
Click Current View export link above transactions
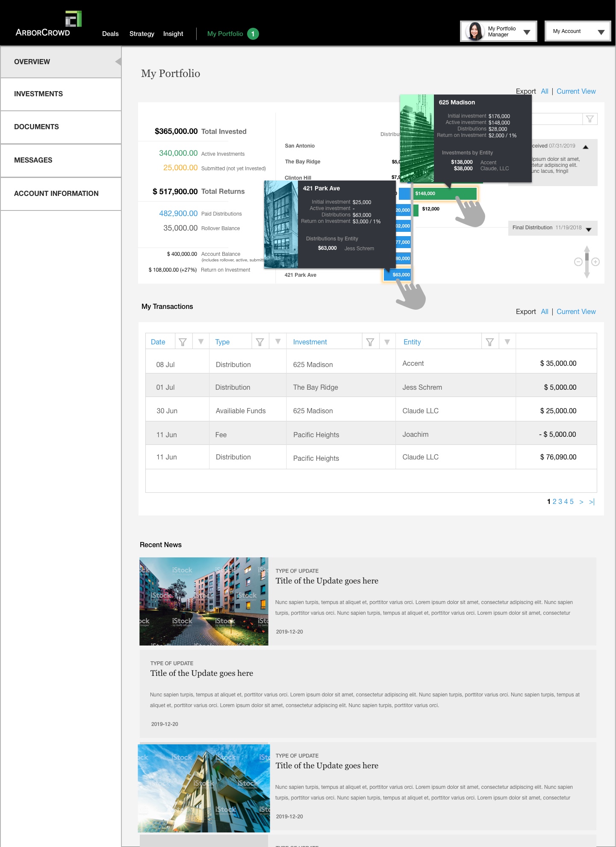[576, 311]
